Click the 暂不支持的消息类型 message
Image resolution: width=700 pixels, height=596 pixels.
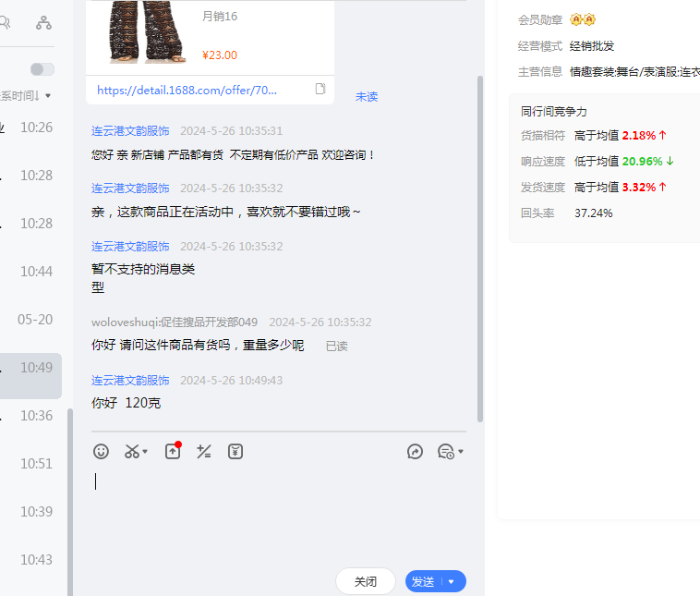(x=143, y=278)
